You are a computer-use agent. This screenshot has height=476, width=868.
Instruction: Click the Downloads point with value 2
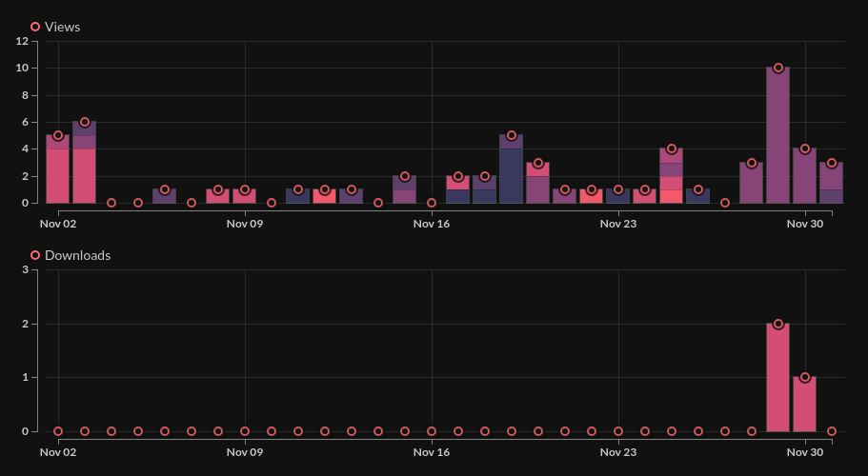click(778, 324)
